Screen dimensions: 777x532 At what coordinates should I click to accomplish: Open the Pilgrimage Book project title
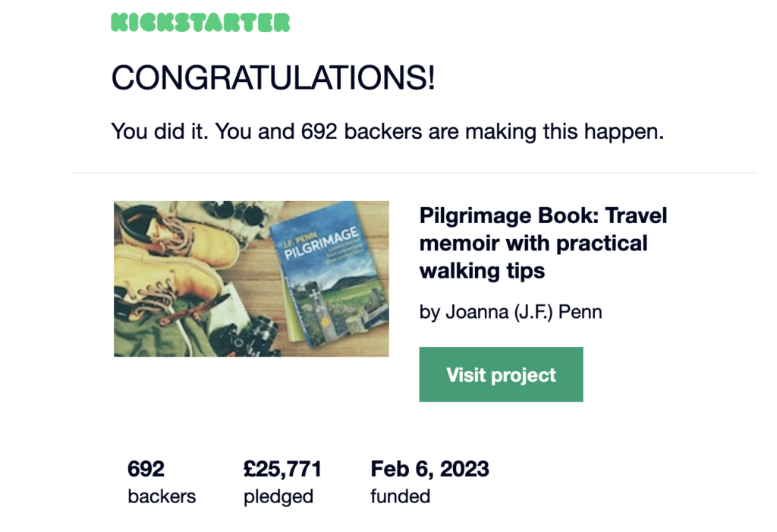coord(543,243)
